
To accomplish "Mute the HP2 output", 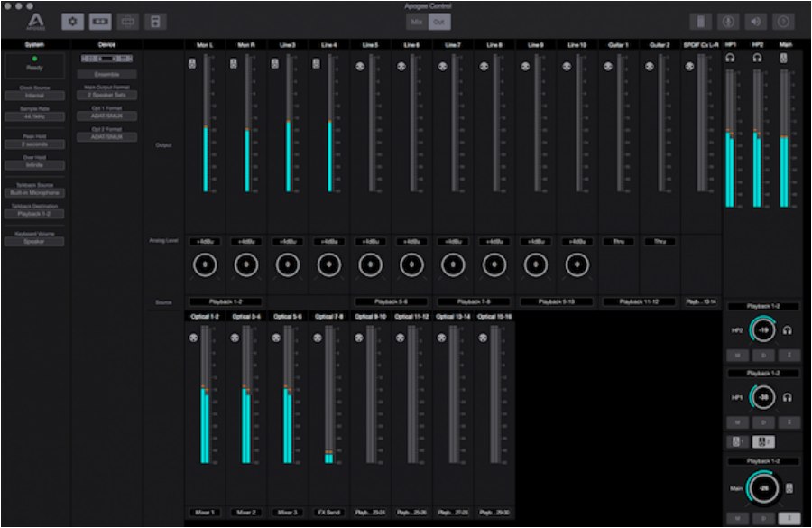I will pyautogui.click(x=737, y=356).
